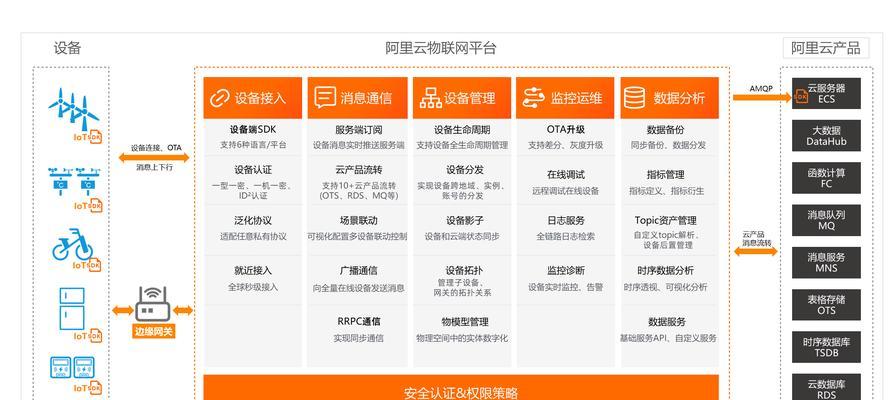The image size is (889, 400).
Task: Click the 阿里云产品 title box
Action: click(x=826, y=48)
